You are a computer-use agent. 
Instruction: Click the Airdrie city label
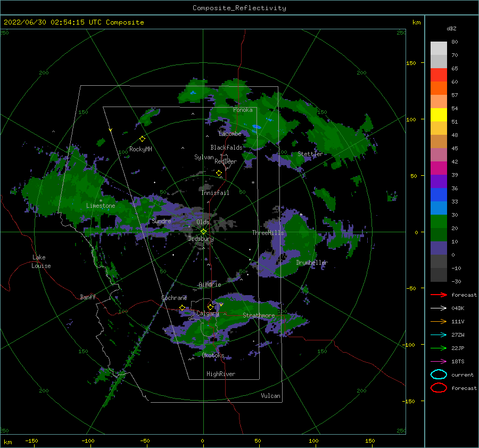pos(210,284)
